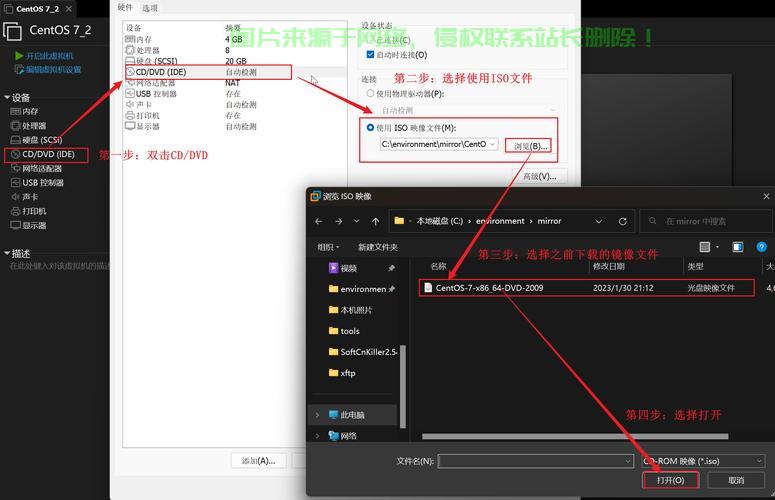Viewport: 775px width, 500px height.
Task: Select the 处理器 processor icon in the sidebar
Action: [x=15, y=126]
